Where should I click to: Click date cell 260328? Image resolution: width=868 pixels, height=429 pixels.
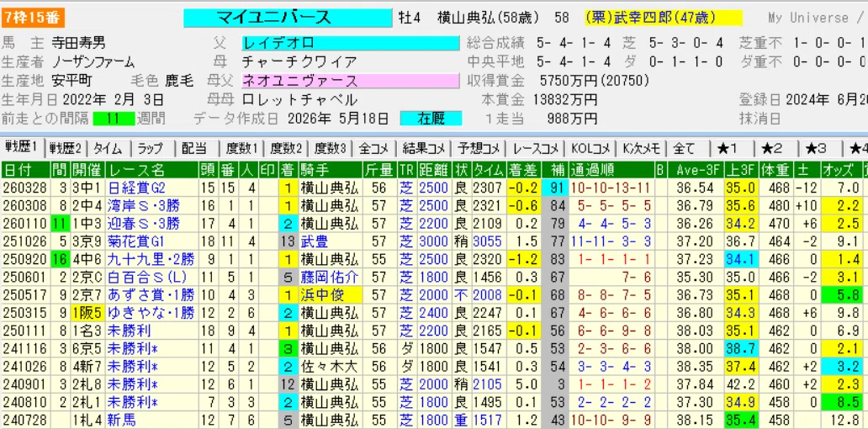pyautogui.click(x=25, y=188)
